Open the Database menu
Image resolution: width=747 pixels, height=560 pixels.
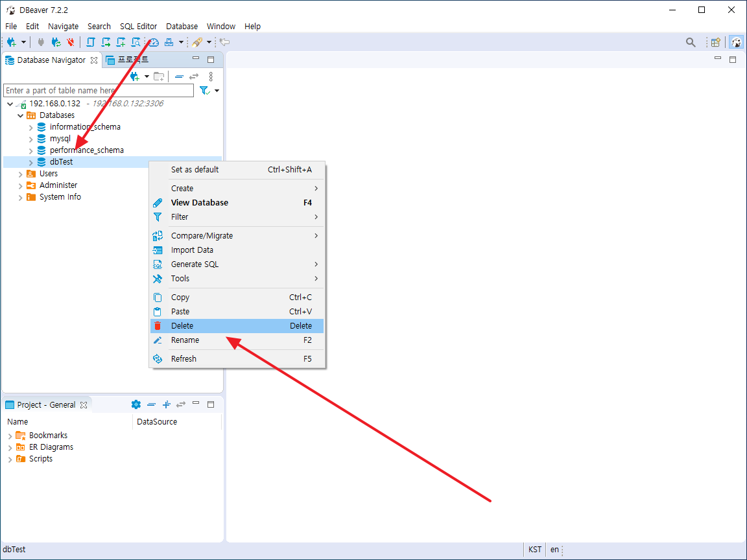click(x=182, y=26)
